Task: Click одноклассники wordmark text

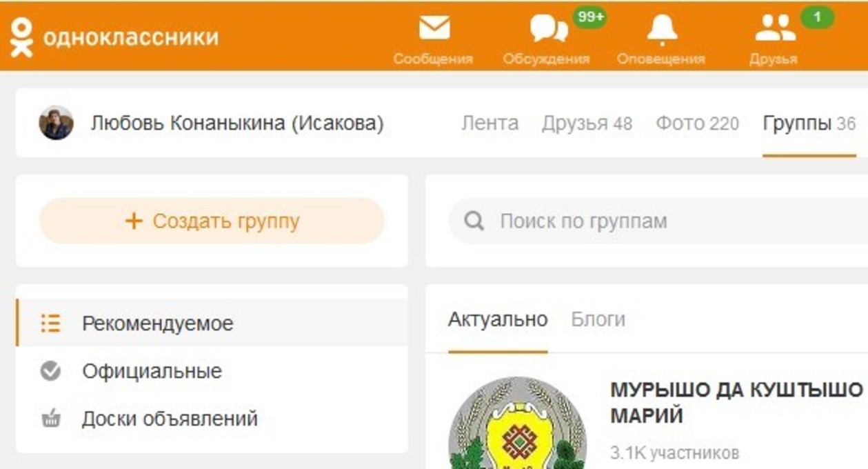Action: [x=131, y=37]
